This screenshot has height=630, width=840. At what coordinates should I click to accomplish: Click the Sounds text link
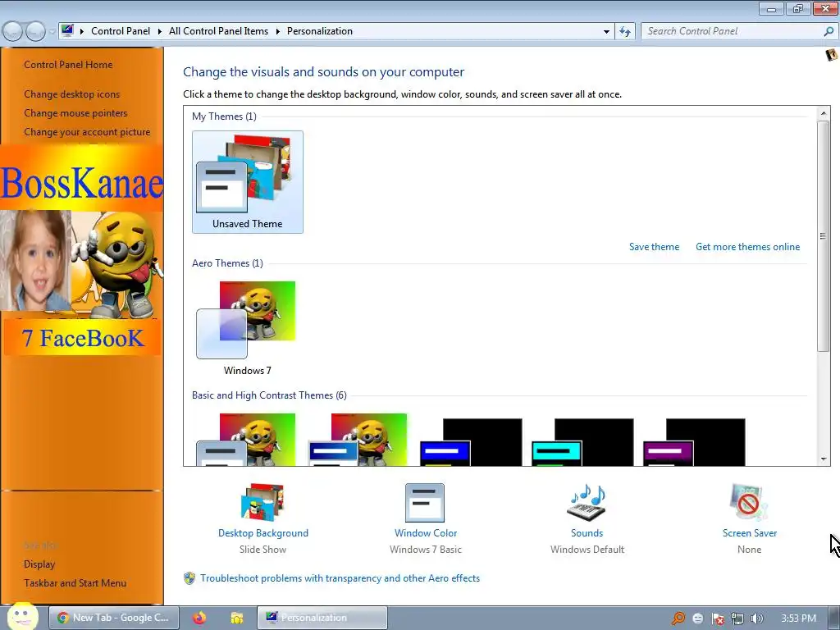point(587,533)
